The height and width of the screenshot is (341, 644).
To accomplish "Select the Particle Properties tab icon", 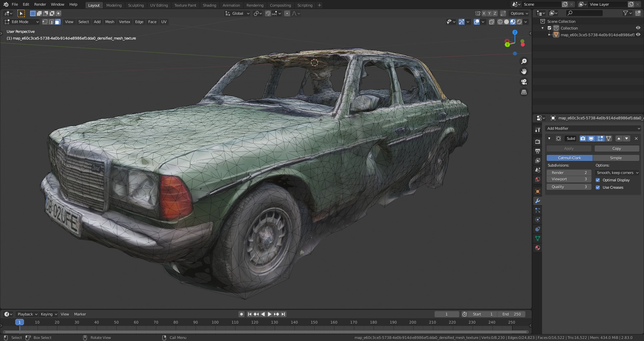I will (x=537, y=210).
